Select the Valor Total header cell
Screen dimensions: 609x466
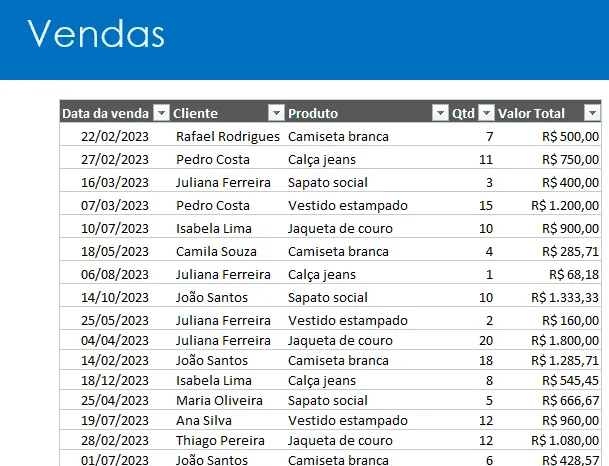coord(548,113)
